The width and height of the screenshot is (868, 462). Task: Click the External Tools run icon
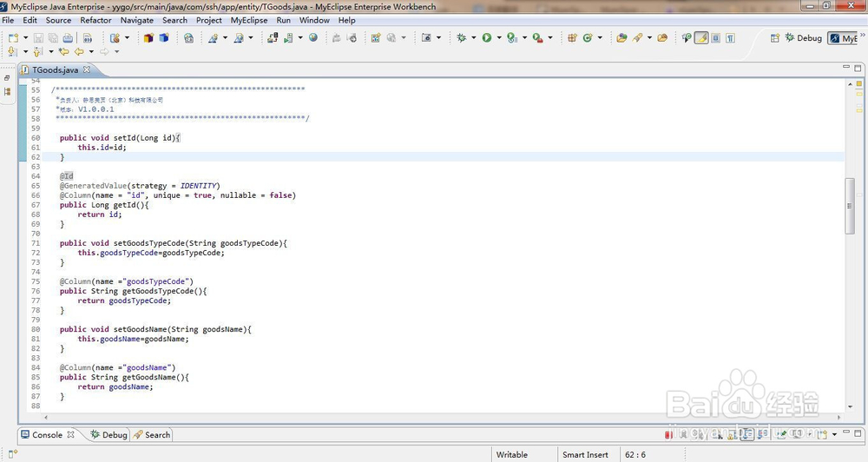(x=537, y=37)
